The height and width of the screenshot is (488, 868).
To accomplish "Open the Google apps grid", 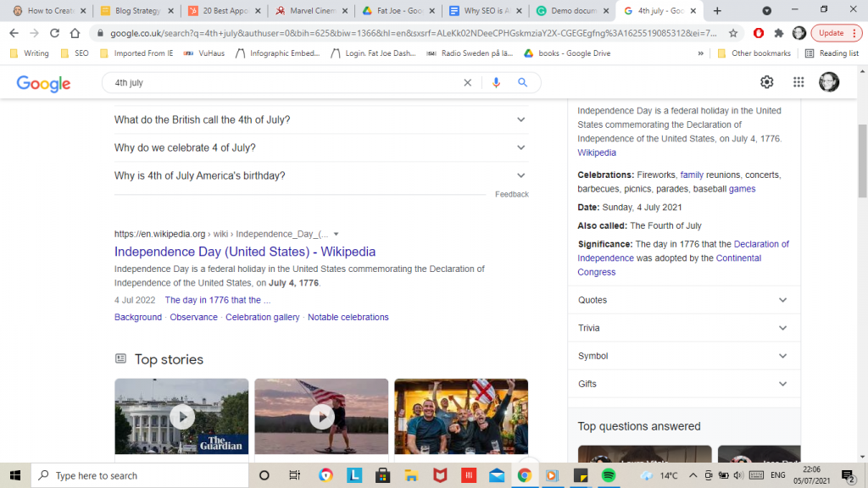I will click(798, 82).
